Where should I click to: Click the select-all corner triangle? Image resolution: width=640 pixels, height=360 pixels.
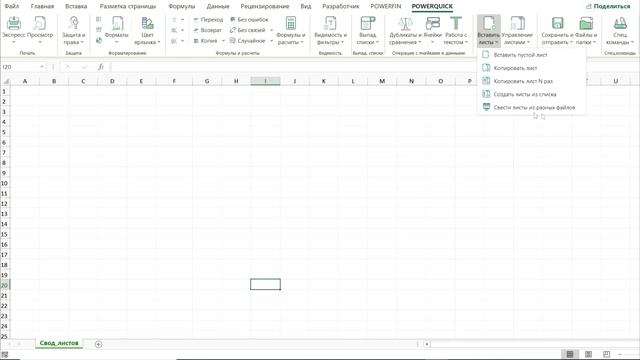click(5, 81)
